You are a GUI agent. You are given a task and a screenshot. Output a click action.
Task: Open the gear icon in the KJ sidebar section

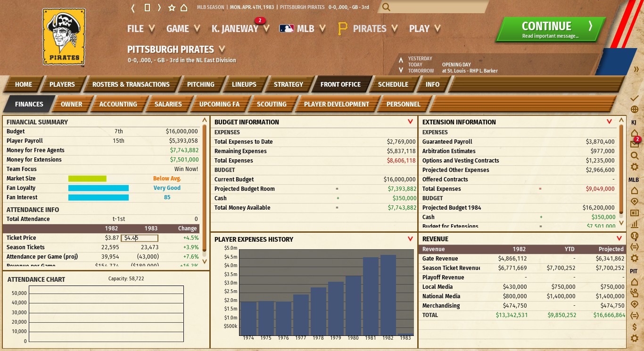tap(634, 167)
